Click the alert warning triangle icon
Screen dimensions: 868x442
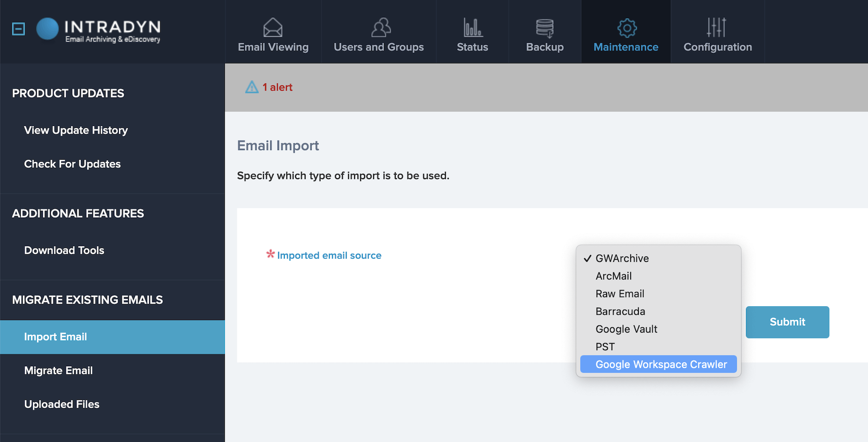coord(252,87)
